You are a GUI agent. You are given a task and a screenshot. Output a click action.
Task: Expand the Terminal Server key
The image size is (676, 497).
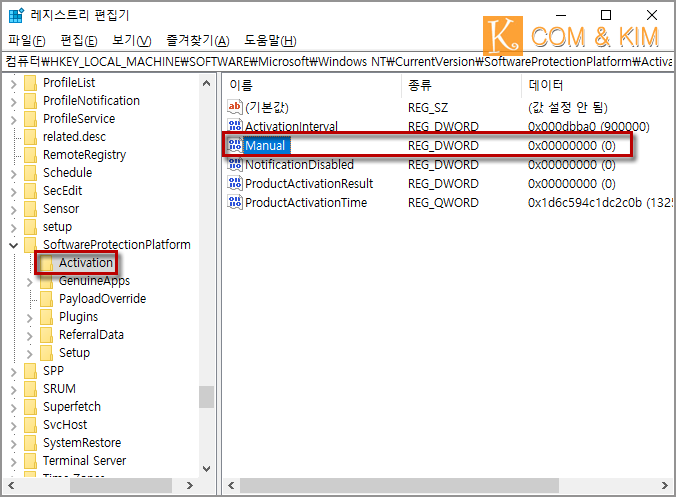click(x=13, y=462)
